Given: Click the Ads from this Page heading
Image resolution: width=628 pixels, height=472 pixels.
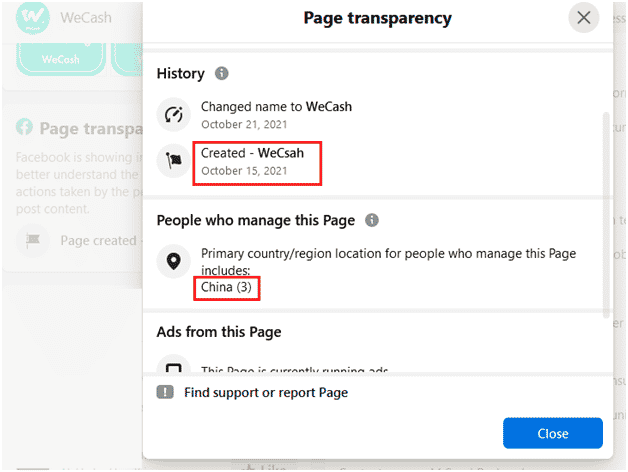Looking at the screenshot, I should 219,332.
